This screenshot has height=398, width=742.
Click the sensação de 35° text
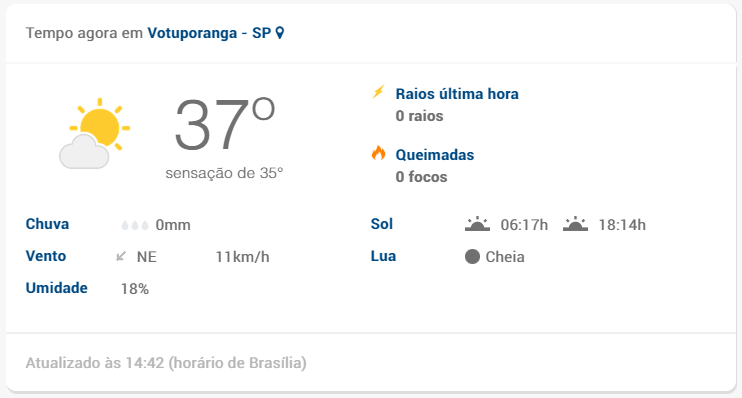224,173
